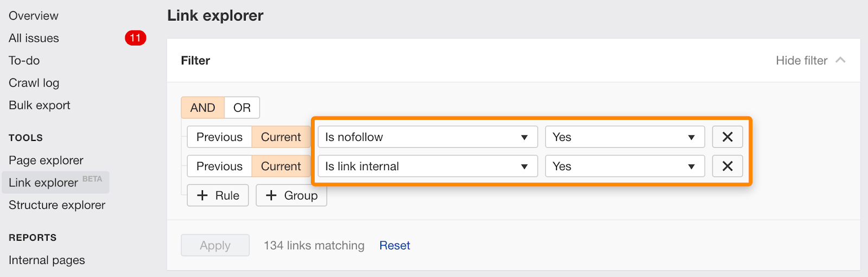
Task: Set first rule to Previous crawl
Action: pyautogui.click(x=219, y=137)
